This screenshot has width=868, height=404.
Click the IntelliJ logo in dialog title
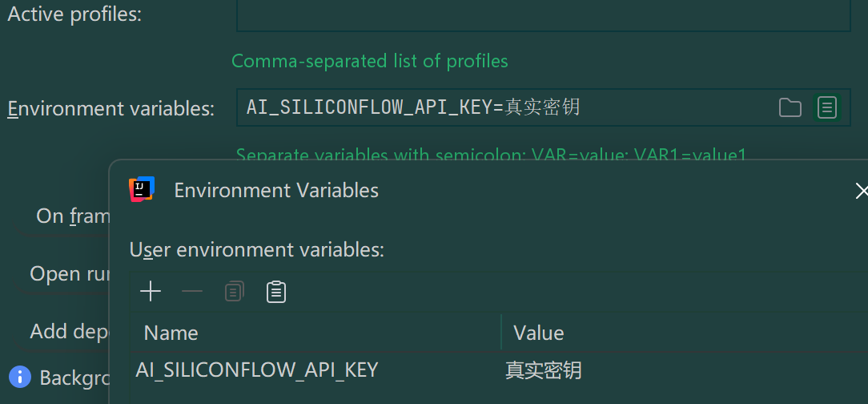tap(142, 189)
